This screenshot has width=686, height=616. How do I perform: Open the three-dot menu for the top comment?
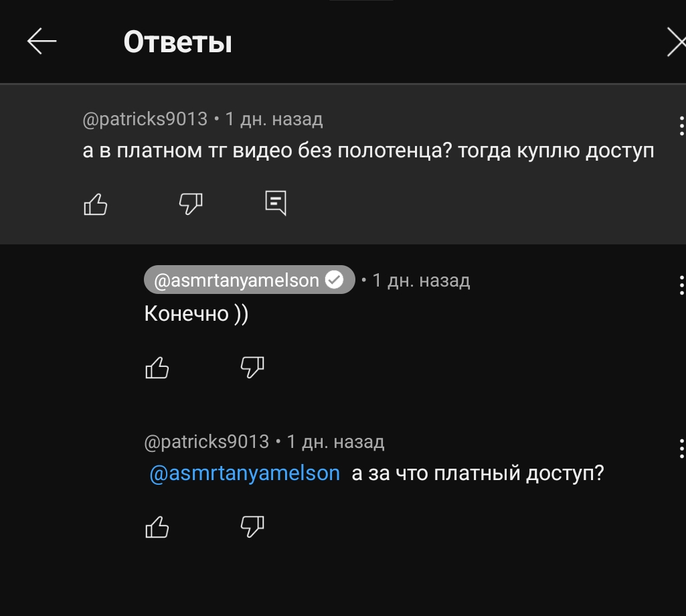681,126
